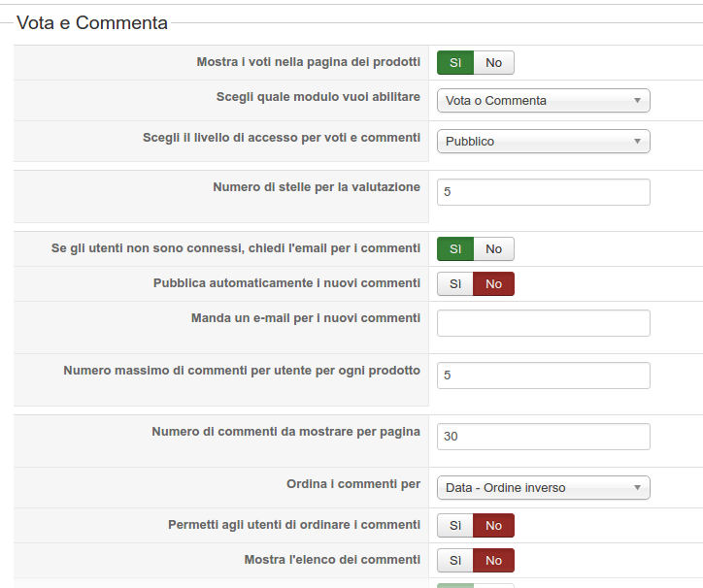Enable Sì for 'Mostra l'elenco dei commenti'
This screenshot has height=588, width=703.
coord(455,561)
